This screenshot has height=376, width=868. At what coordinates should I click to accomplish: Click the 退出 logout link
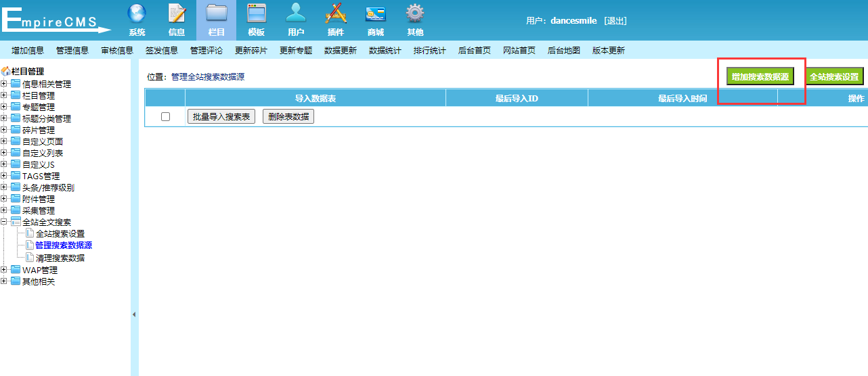pos(615,21)
